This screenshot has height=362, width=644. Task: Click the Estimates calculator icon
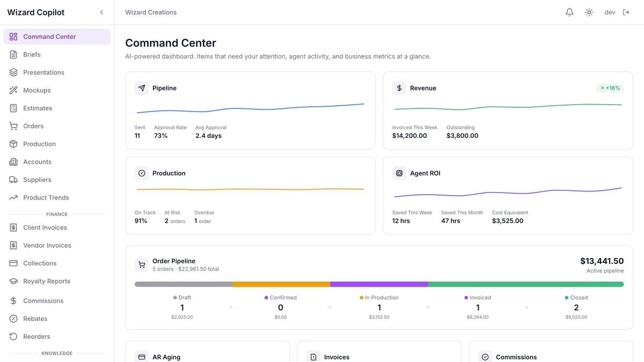(13, 108)
